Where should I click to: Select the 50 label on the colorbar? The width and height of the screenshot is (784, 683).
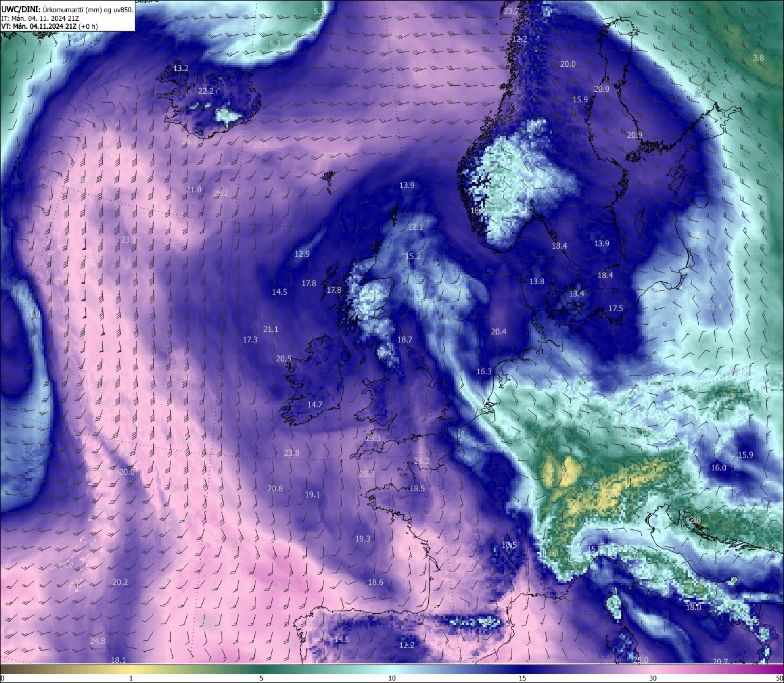tap(778, 678)
